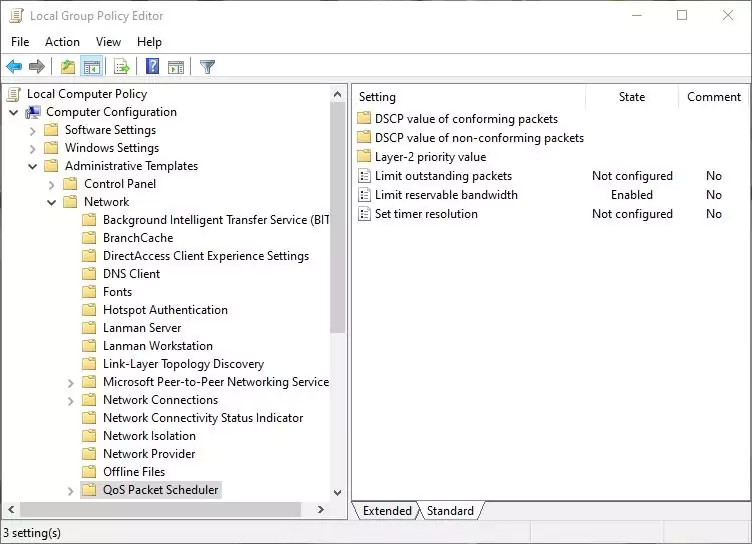Click the folder icon next to Lanman Server

tap(89, 328)
